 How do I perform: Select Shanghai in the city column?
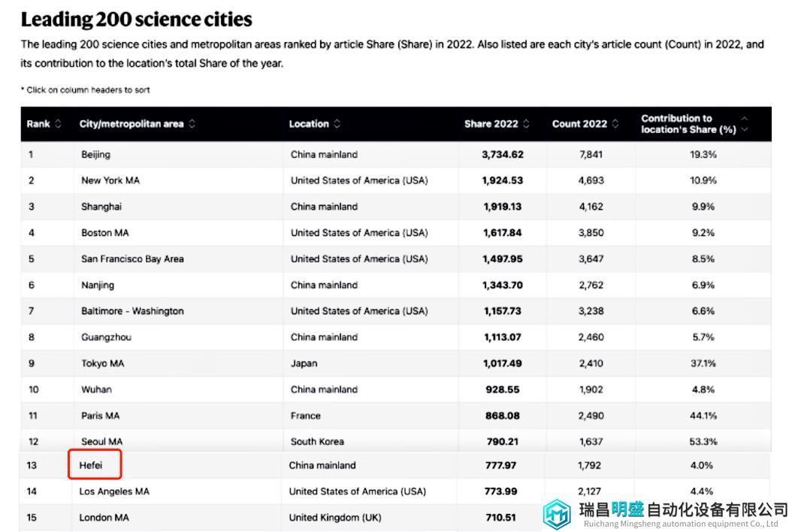tap(101, 207)
